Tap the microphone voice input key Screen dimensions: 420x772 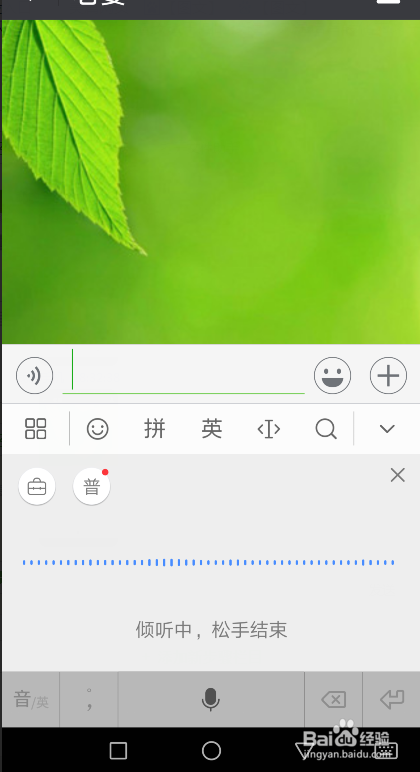(x=211, y=699)
